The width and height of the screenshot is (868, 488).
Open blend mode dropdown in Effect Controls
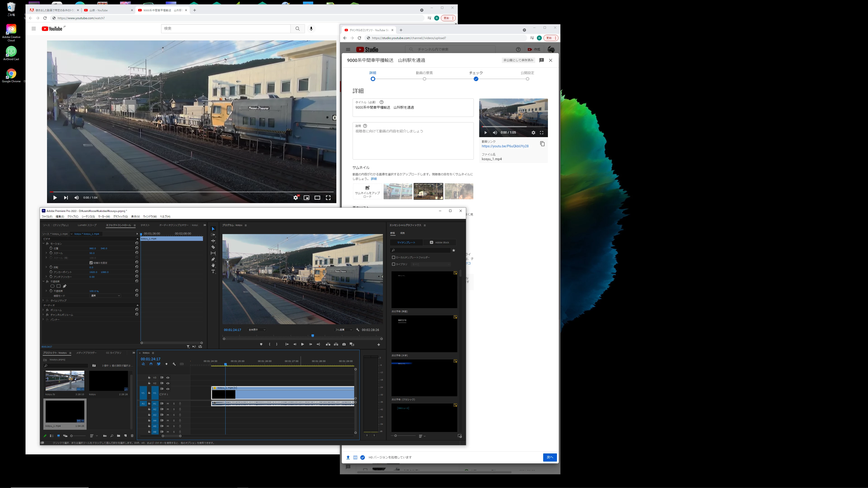coord(105,296)
